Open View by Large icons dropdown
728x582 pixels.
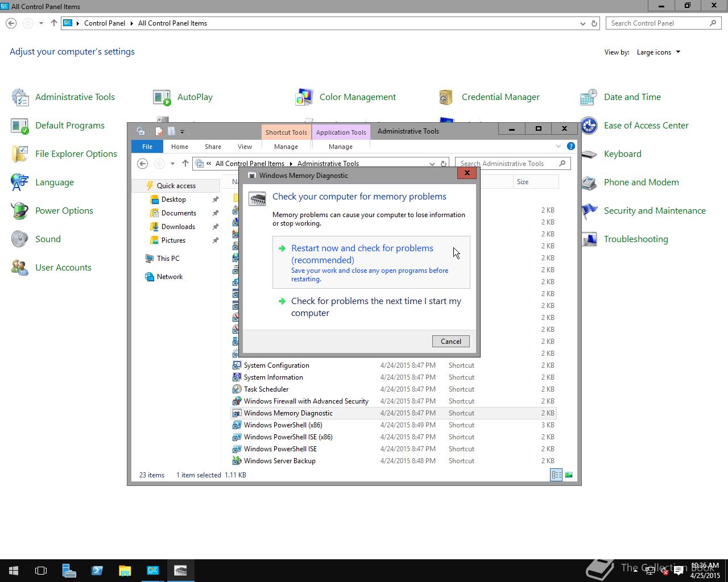point(658,52)
